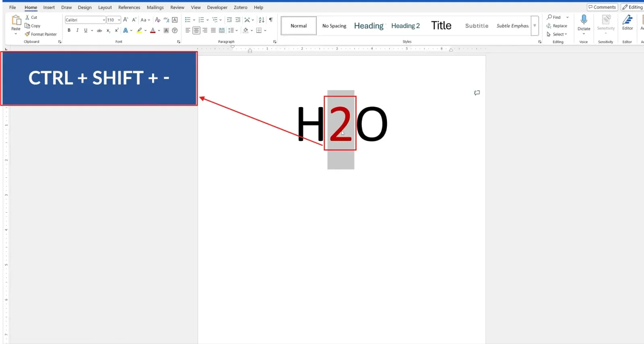The height and width of the screenshot is (344, 644).
Task: Open the Select dropdown
Action: tap(557, 34)
